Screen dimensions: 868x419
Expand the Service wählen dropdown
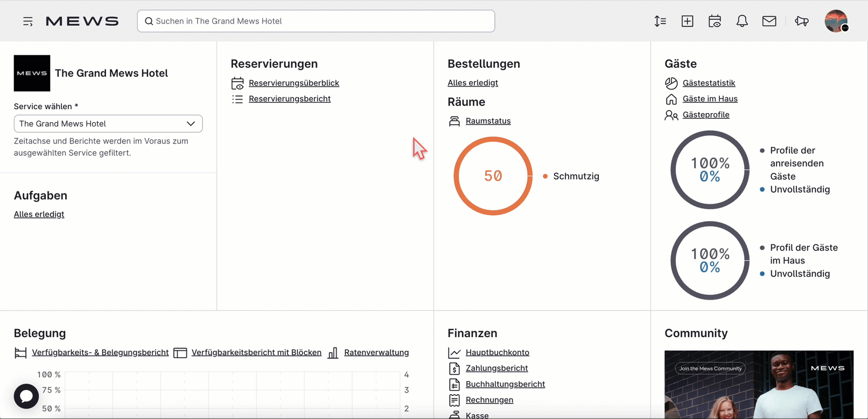point(108,124)
